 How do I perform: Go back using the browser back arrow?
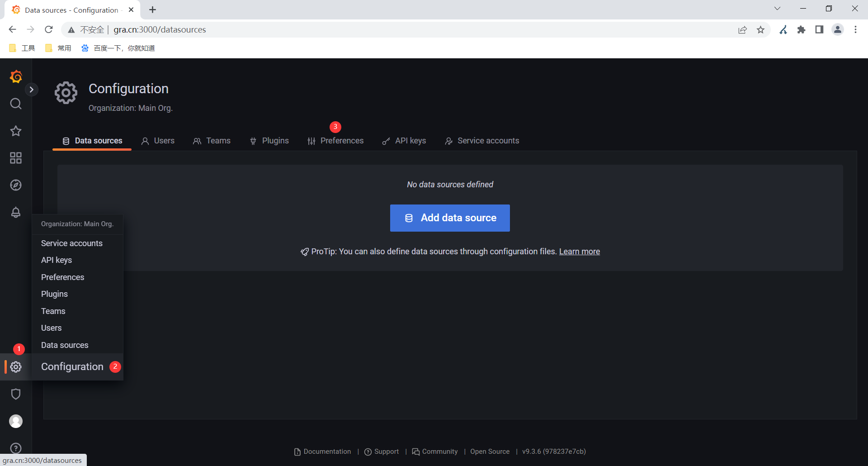pos(12,29)
